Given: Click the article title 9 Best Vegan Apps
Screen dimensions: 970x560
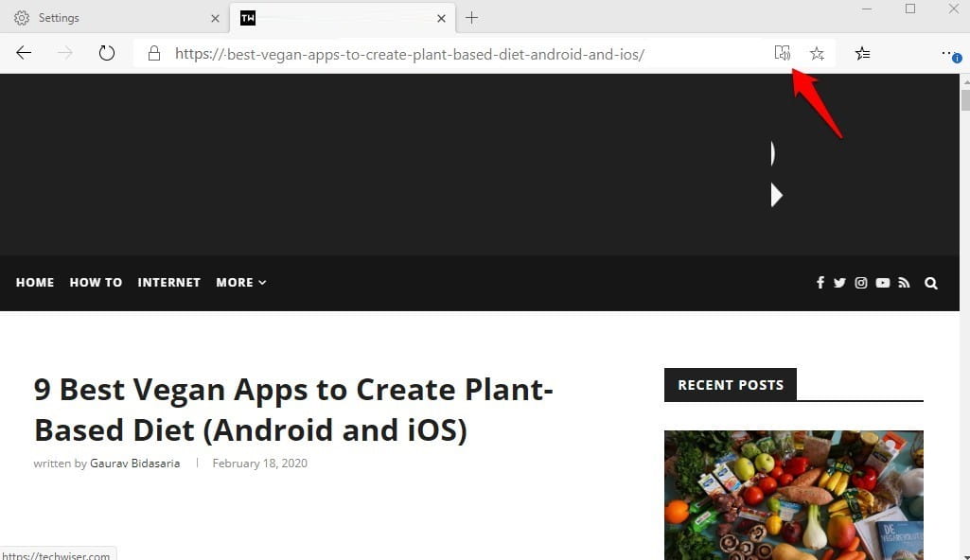Looking at the screenshot, I should pyautogui.click(x=293, y=410).
